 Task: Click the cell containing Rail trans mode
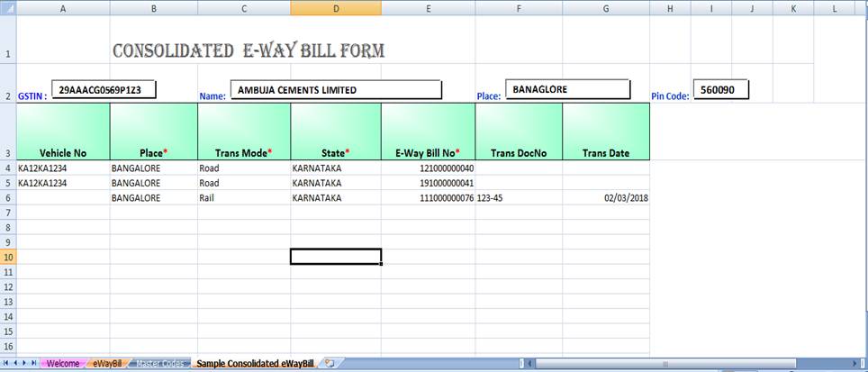[x=243, y=197]
